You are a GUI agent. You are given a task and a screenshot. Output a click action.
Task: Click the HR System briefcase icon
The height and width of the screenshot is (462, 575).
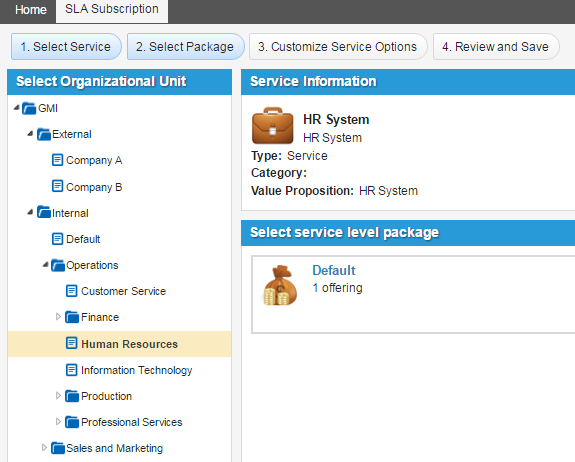(x=272, y=125)
